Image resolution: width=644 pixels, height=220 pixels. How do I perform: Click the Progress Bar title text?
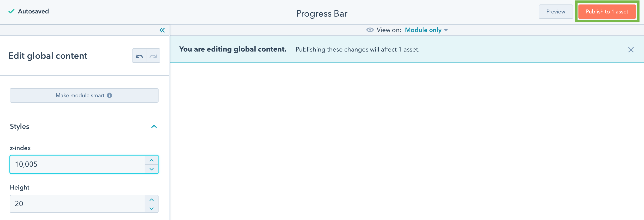(x=322, y=13)
